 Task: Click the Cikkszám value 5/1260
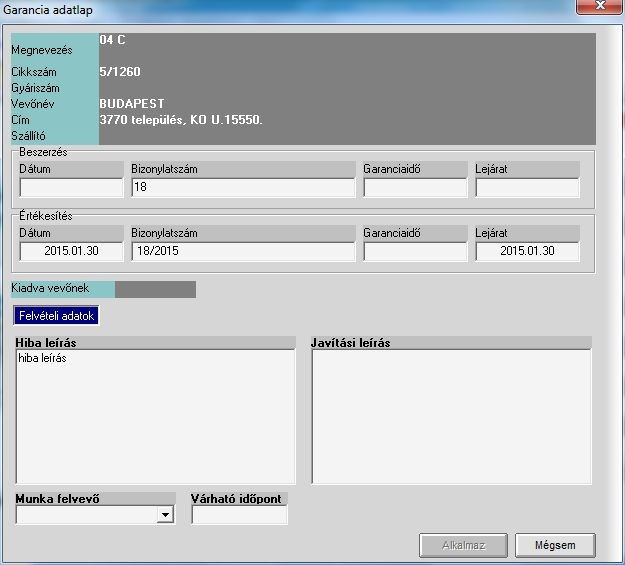[120, 72]
